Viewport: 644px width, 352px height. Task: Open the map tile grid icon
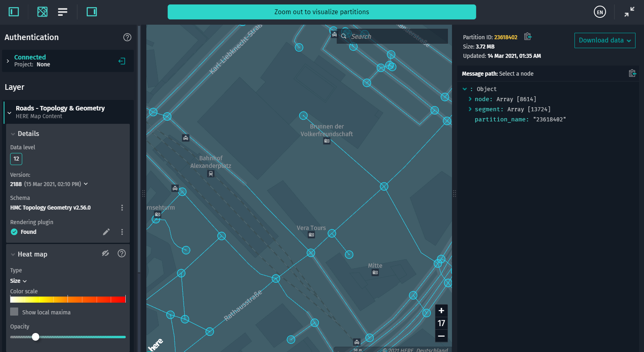pos(42,12)
